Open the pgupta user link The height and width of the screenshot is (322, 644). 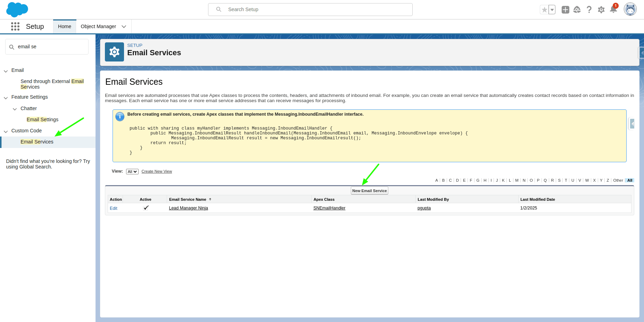pyautogui.click(x=424, y=208)
